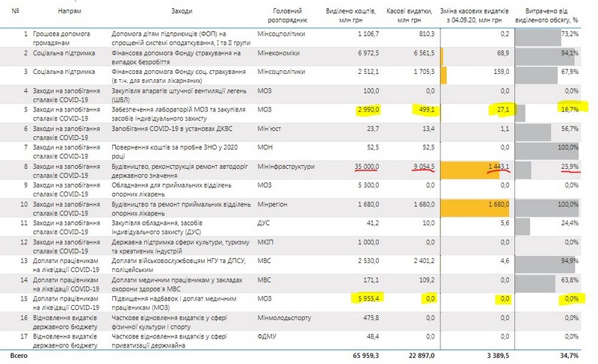Sort by "Головний розпорядник" column header

288,16
